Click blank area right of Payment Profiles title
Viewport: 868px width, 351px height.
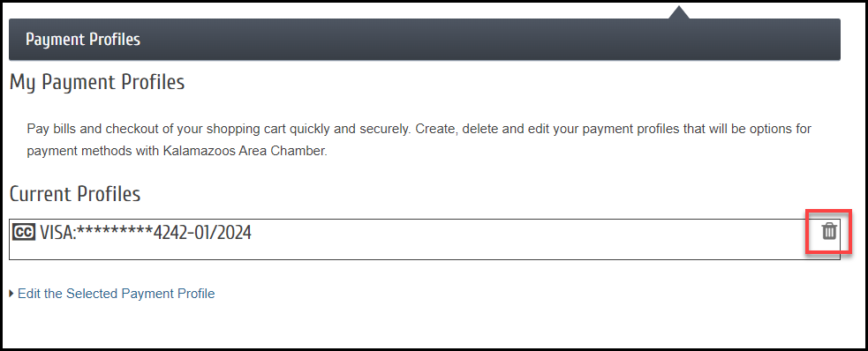(x=443, y=40)
